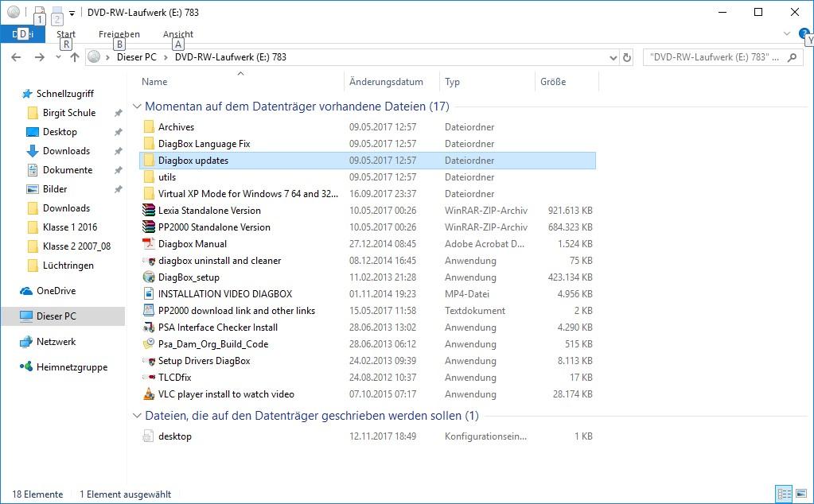
Task: Open the Freigeben ribbon tab
Action: [119, 34]
